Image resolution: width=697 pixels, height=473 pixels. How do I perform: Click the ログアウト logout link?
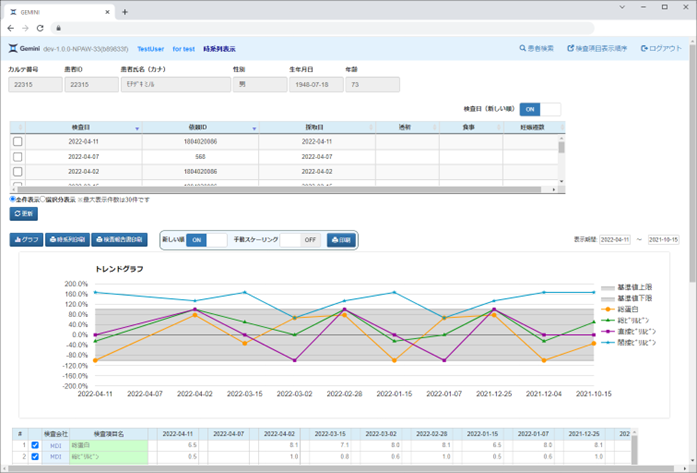point(661,48)
